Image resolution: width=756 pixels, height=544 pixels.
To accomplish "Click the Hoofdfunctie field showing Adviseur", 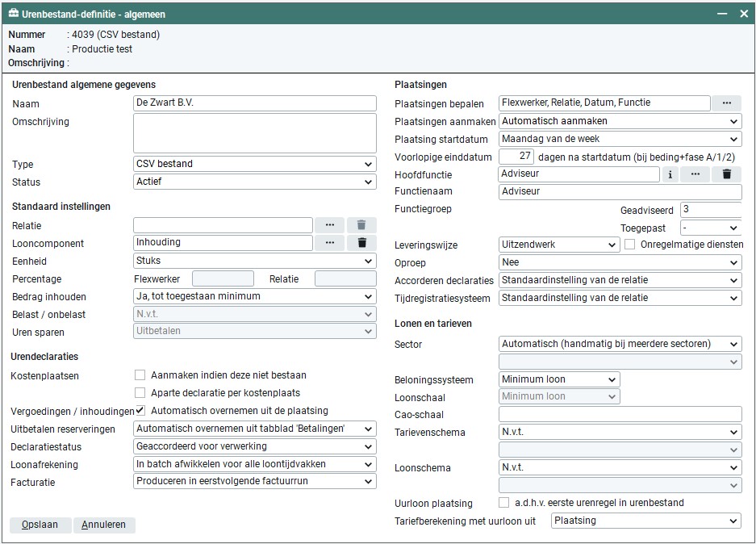I will (x=579, y=174).
